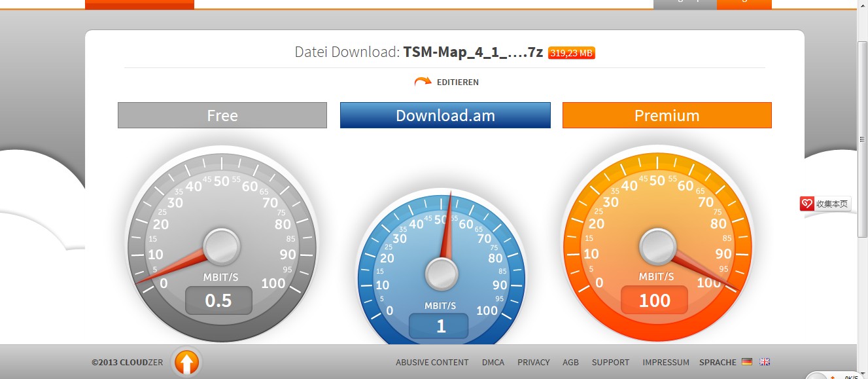Switch language with the British flag

[765, 362]
